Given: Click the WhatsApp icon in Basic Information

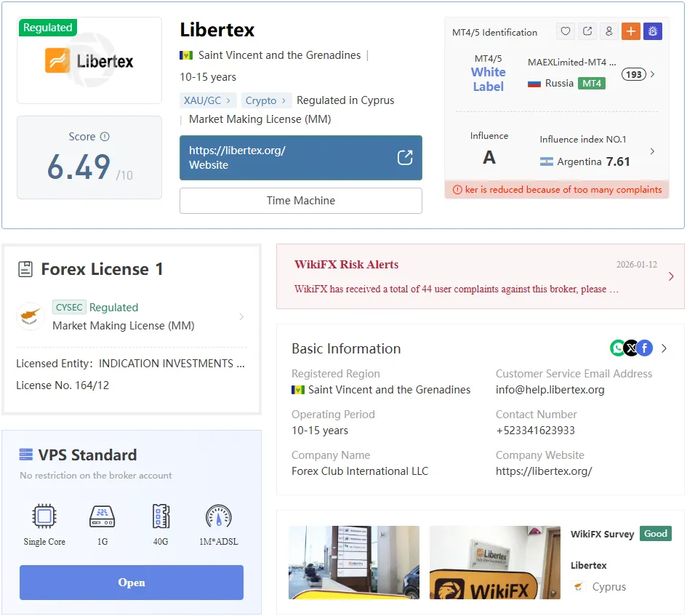Looking at the screenshot, I should (618, 348).
